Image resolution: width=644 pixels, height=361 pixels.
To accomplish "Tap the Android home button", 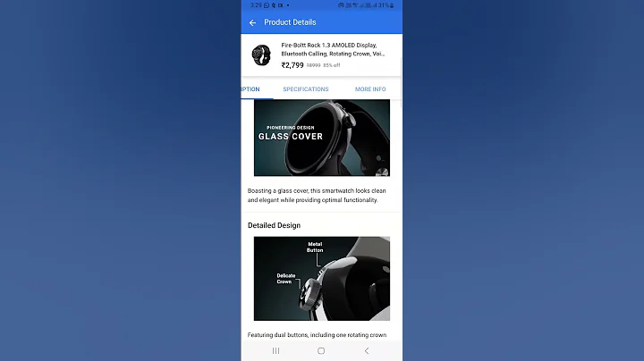I will tap(321, 351).
